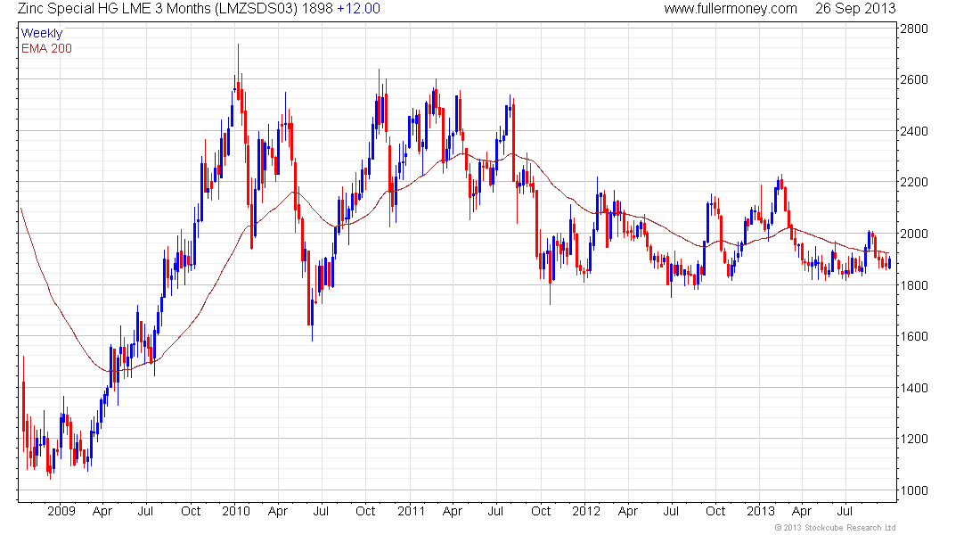Click 'Apr' label following 2009
980x535 pixels.
[102, 512]
